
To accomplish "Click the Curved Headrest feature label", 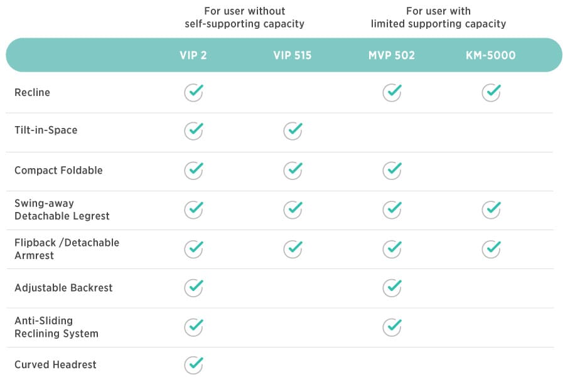I will tap(55, 364).
